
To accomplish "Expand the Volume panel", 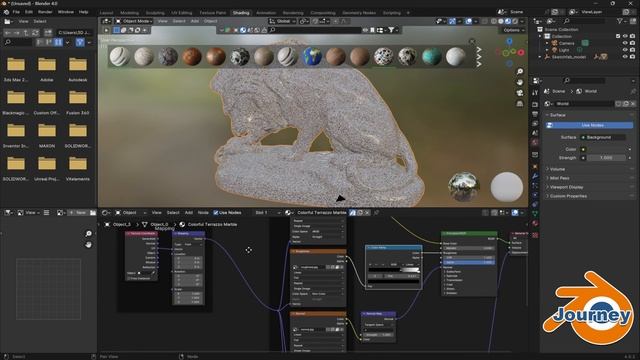I will (557, 169).
